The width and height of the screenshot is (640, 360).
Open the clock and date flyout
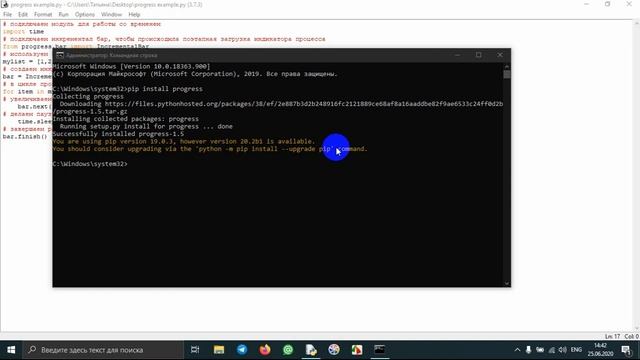(x=600, y=350)
